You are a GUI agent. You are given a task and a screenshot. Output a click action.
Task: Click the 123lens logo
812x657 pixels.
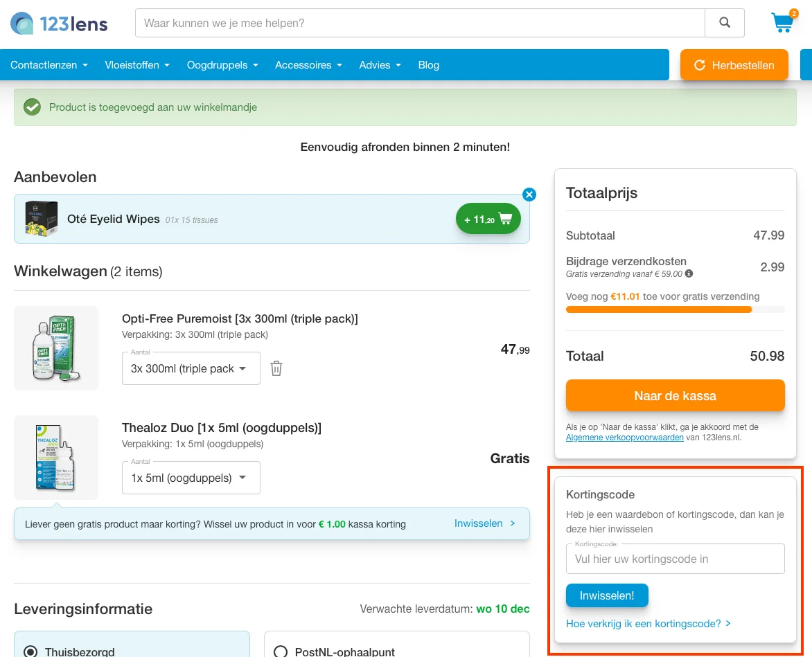(x=60, y=24)
